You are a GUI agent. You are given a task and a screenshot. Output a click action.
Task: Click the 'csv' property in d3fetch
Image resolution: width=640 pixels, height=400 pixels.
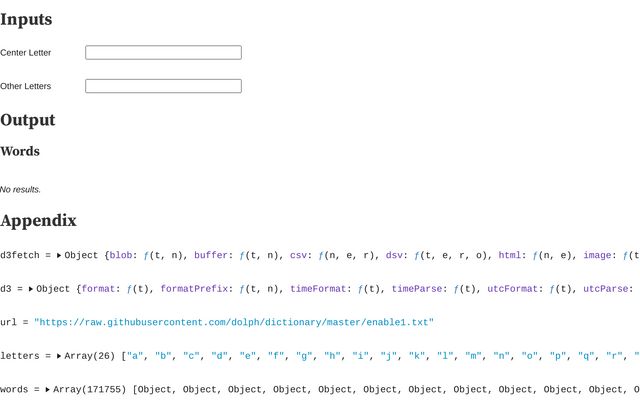(298, 255)
